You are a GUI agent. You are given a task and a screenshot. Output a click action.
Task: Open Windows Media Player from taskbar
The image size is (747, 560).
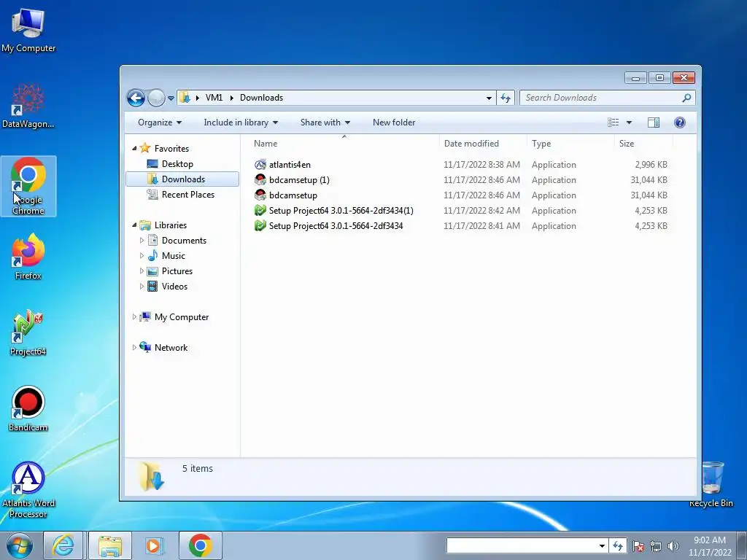pyautogui.click(x=153, y=545)
